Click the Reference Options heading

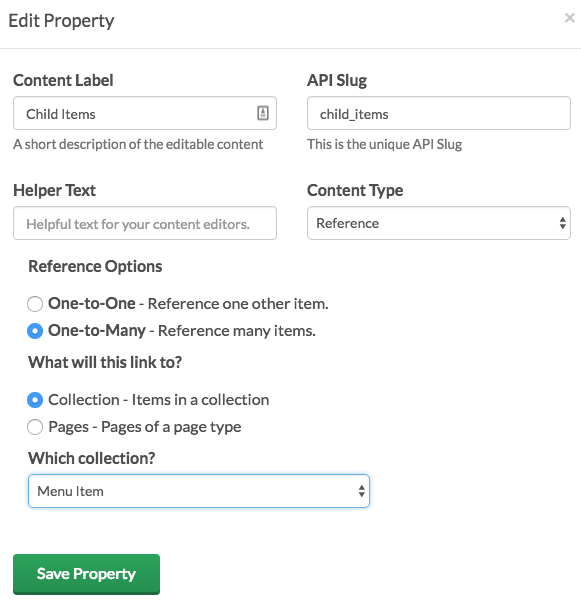point(95,267)
